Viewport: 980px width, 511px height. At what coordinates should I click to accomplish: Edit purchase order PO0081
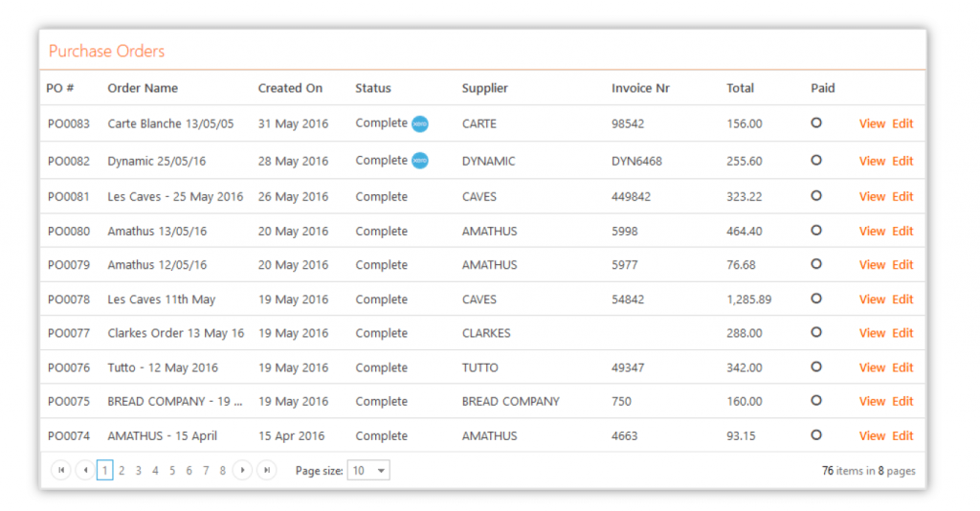(902, 197)
